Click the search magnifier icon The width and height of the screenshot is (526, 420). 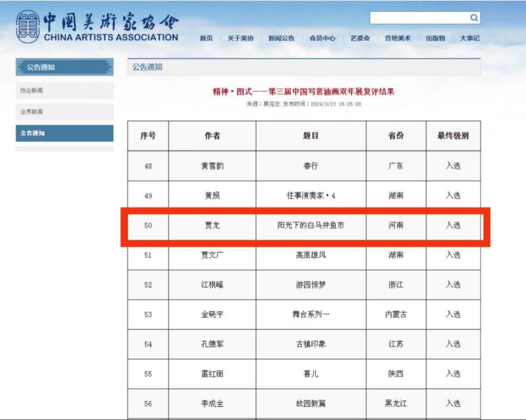click(474, 18)
